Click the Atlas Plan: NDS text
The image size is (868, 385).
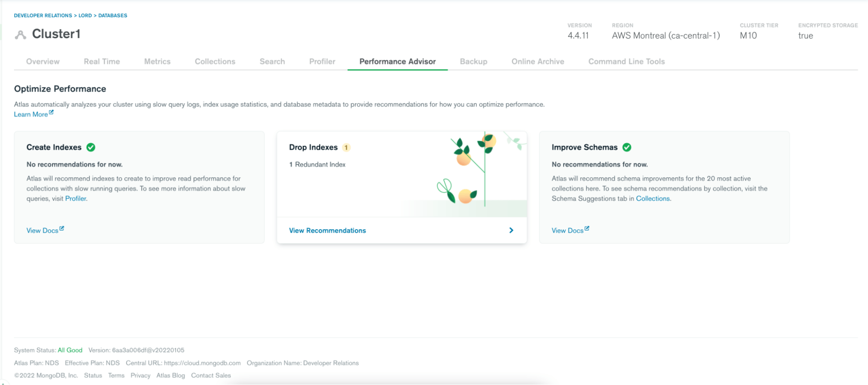pyautogui.click(x=36, y=363)
